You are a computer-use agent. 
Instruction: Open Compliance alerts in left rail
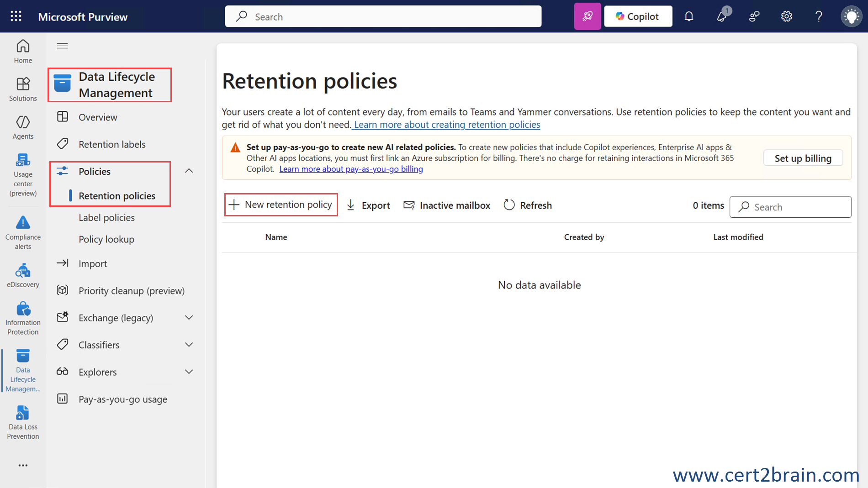pyautogui.click(x=23, y=233)
